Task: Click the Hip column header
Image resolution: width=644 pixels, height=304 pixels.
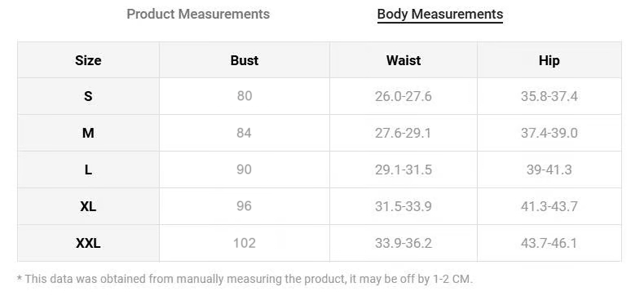Action: [549, 60]
